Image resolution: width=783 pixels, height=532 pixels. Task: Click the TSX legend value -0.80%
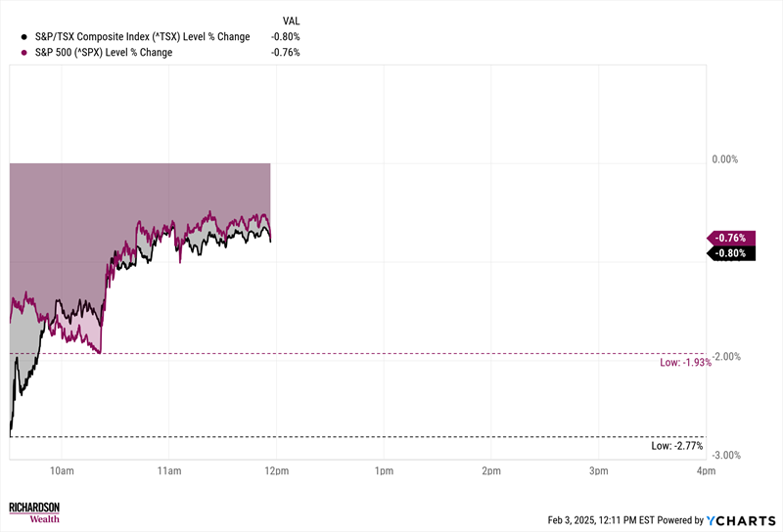285,37
